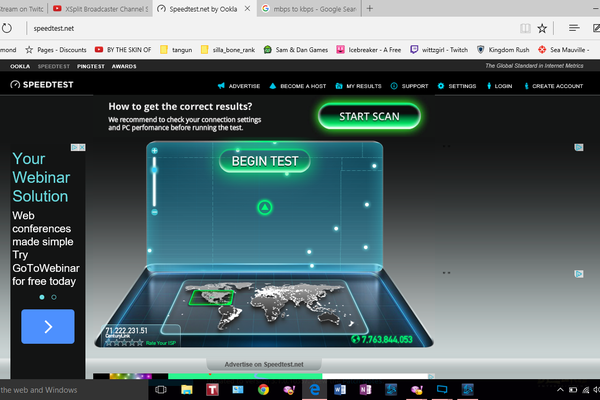The image size is (600, 400).
Task: Open the Support page link
Action: 410,86
